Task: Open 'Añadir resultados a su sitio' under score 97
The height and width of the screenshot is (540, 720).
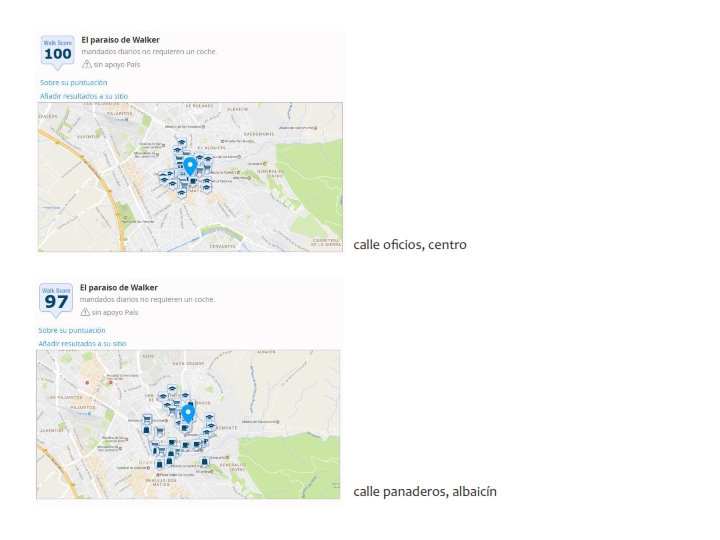Action: [x=82, y=343]
